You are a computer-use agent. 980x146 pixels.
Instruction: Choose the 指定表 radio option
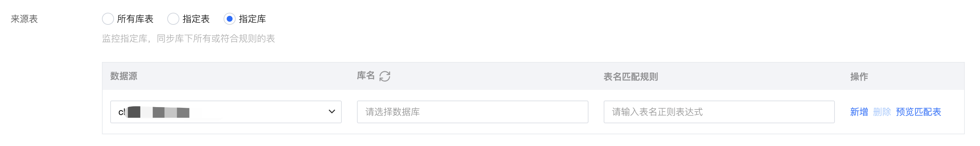click(173, 19)
